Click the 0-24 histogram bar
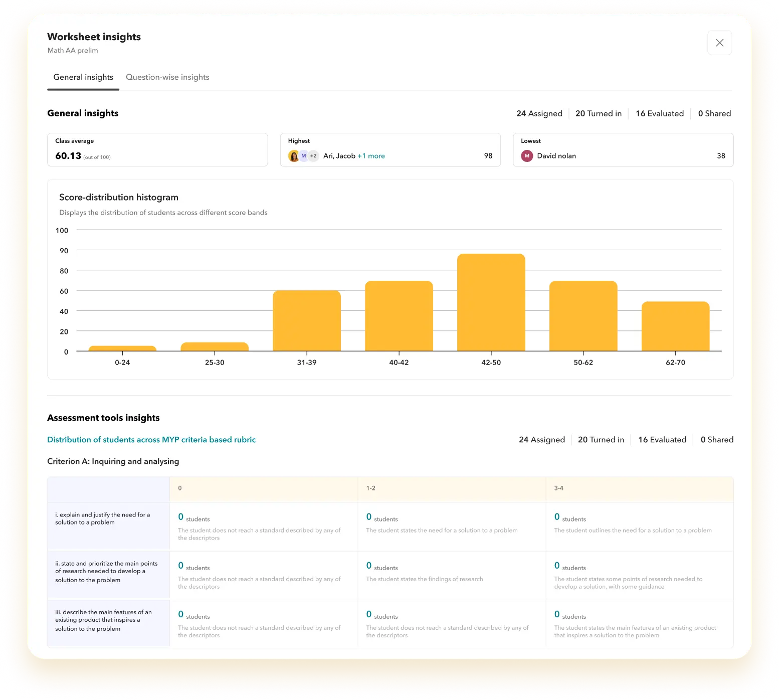Screen dimensions: 779x700 click(x=122, y=348)
